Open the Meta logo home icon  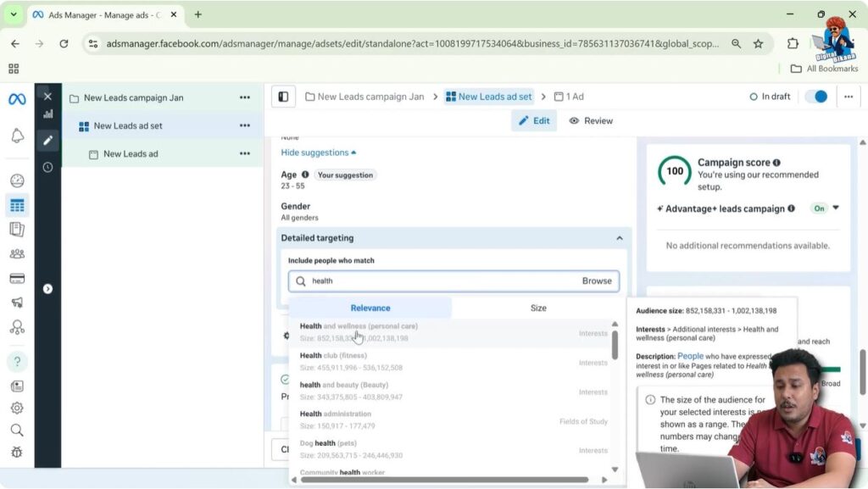pyautogui.click(x=17, y=99)
